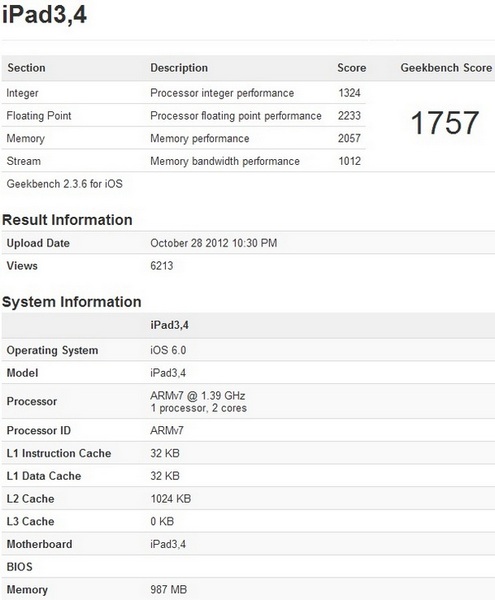This screenshot has width=495, height=600.
Task: Click the Integer score 1324
Action: pyautogui.click(x=349, y=93)
